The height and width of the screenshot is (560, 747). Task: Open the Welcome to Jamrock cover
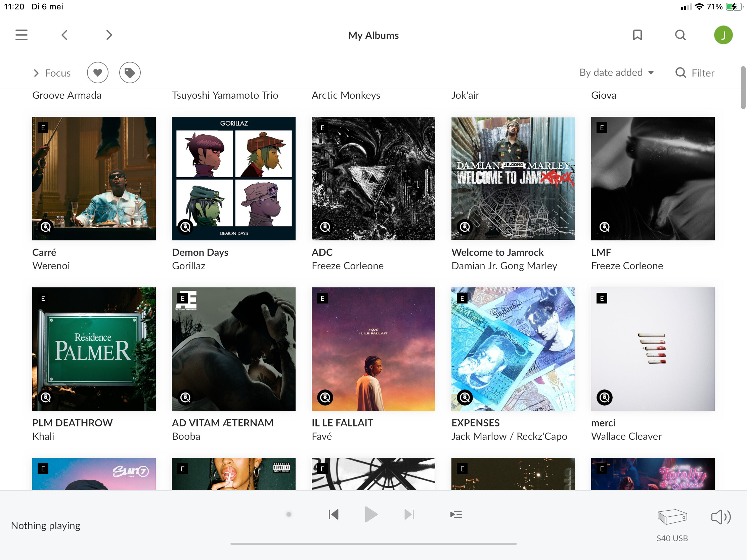point(513,179)
